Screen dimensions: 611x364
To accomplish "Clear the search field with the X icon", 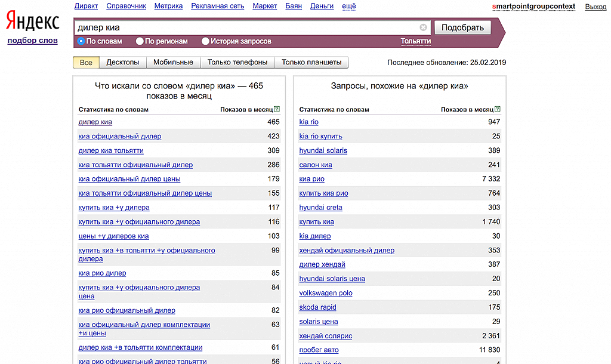I will click(423, 27).
